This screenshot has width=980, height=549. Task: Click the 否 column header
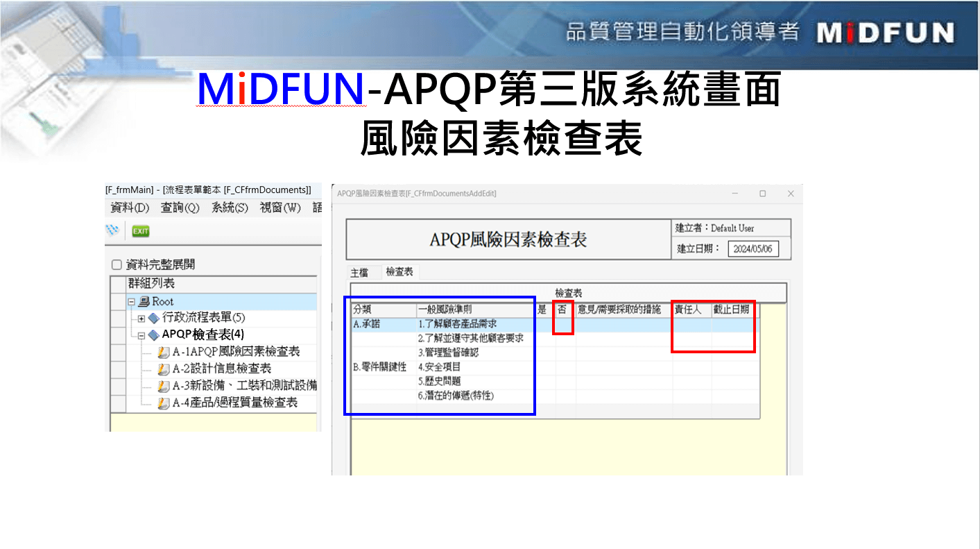(565, 310)
